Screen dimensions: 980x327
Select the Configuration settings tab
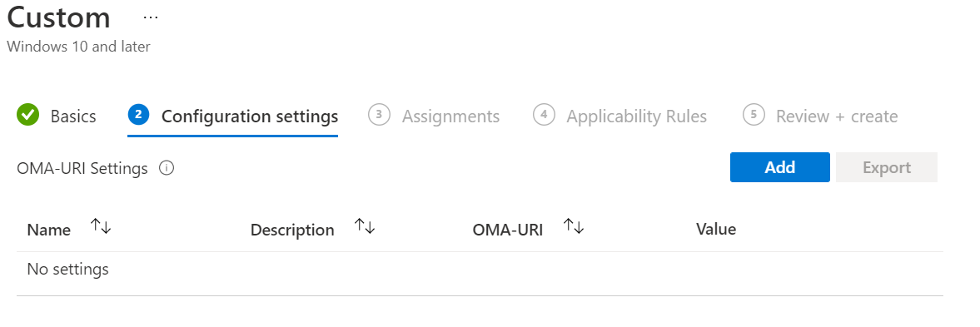[x=250, y=116]
